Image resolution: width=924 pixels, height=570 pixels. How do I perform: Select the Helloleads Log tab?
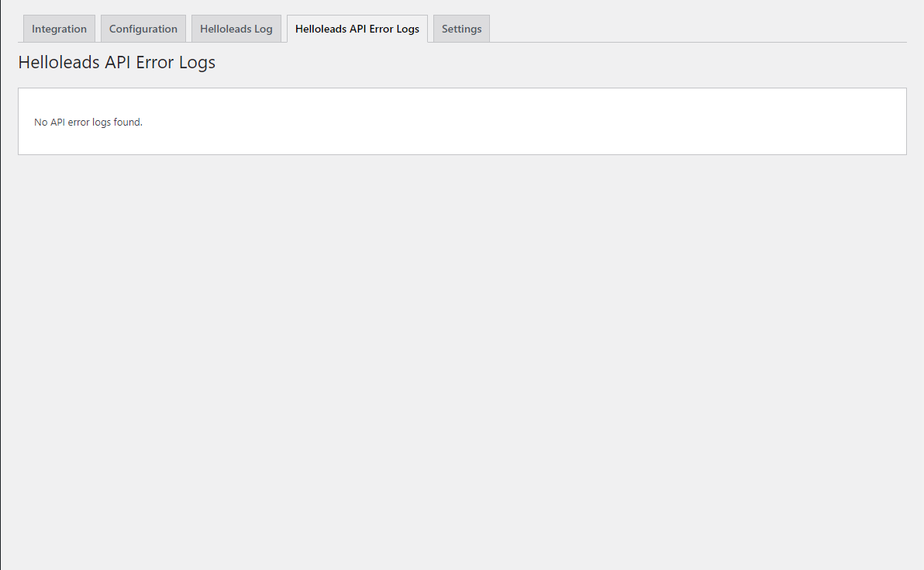click(x=236, y=29)
